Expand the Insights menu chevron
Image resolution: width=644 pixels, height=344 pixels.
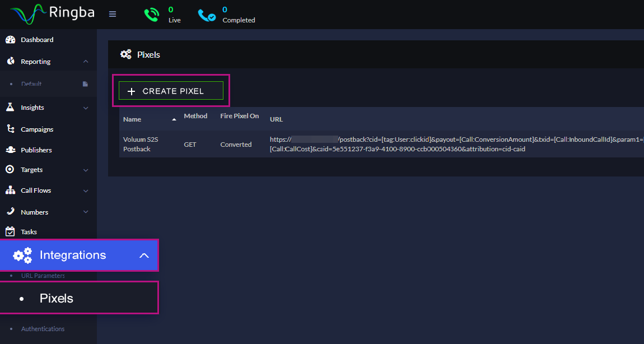[x=86, y=108]
